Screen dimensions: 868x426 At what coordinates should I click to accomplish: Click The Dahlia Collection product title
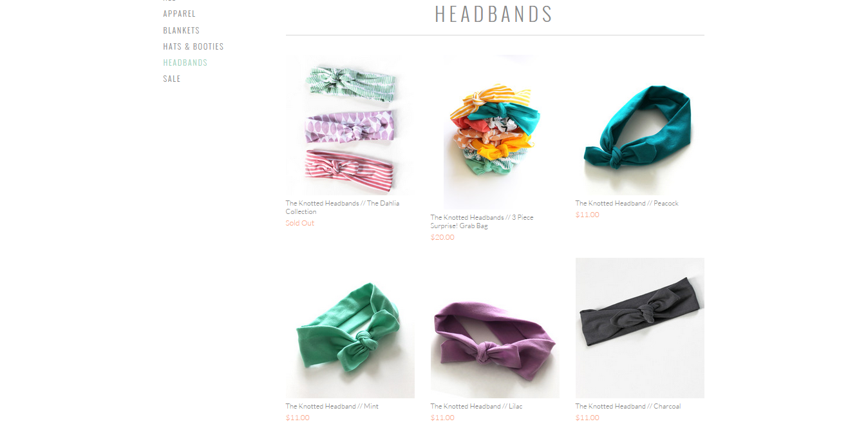343,208
